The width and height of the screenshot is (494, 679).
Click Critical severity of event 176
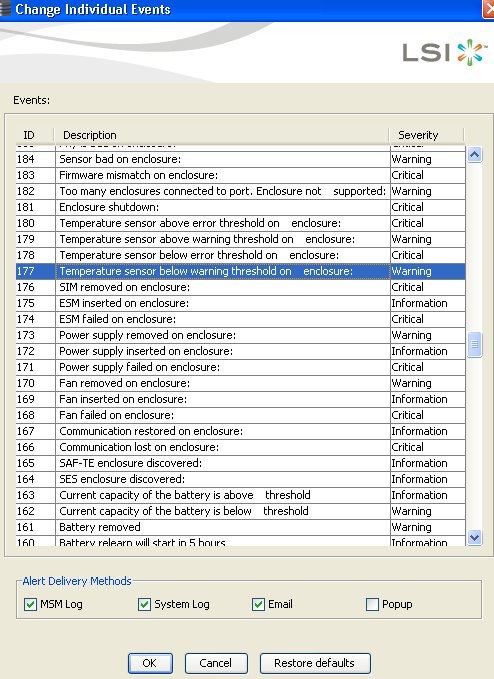tap(428, 287)
